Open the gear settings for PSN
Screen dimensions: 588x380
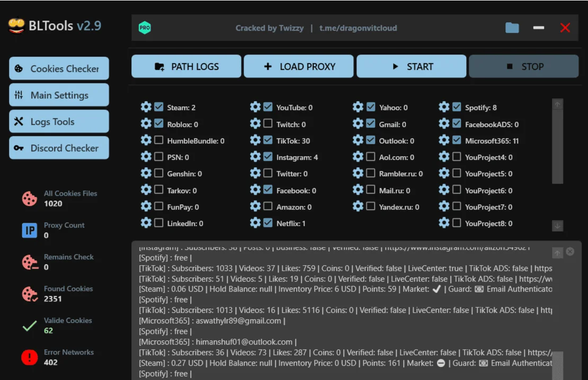146,157
